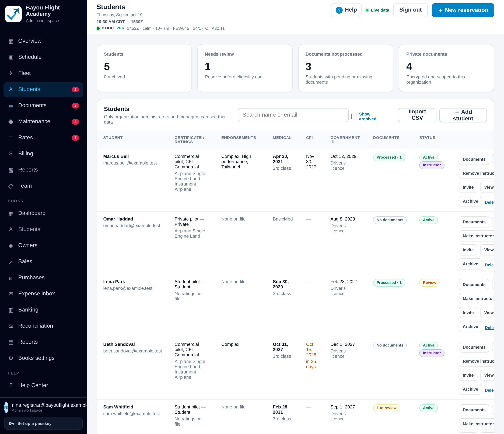Click the Fleet airplane icon
504x434 pixels.
pos(11,73)
